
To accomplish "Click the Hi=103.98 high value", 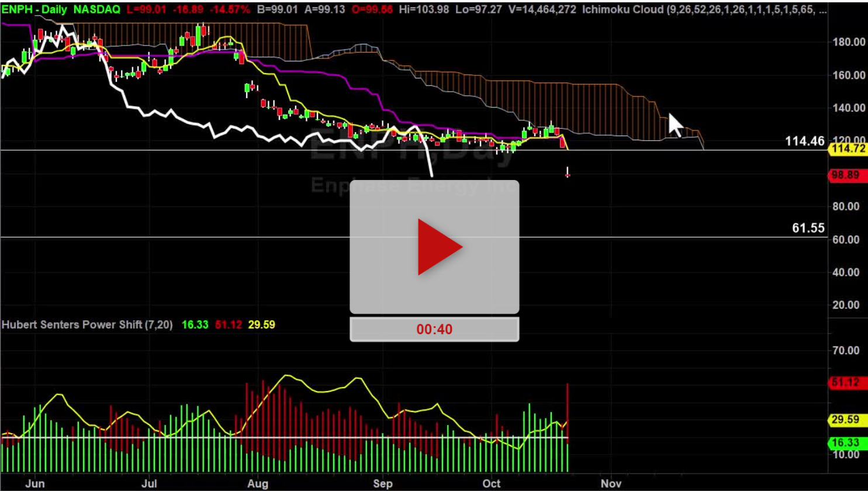I will (x=424, y=9).
